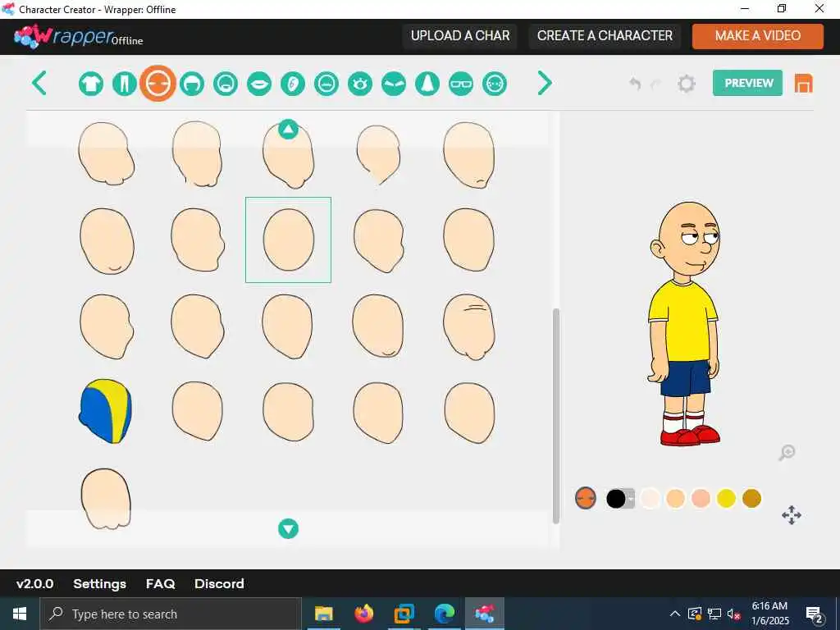Choose the very pale skin swatch

pyautogui.click(x=650, y=498)
